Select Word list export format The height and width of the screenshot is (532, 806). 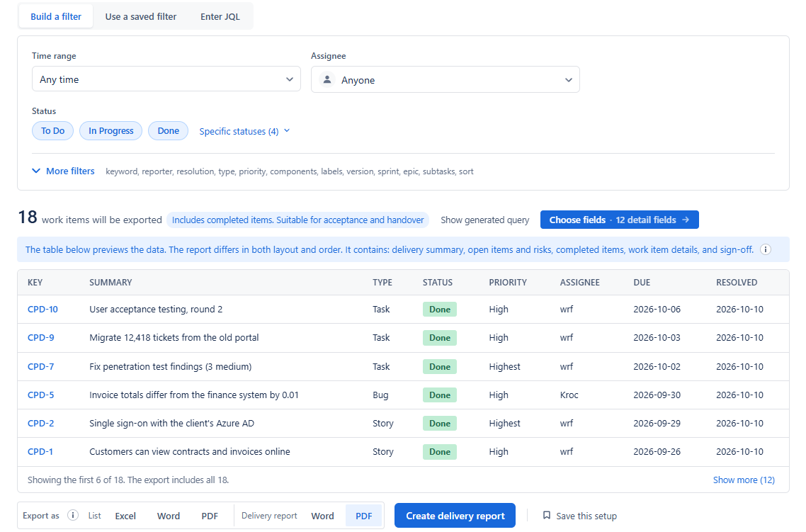(169, 516)
